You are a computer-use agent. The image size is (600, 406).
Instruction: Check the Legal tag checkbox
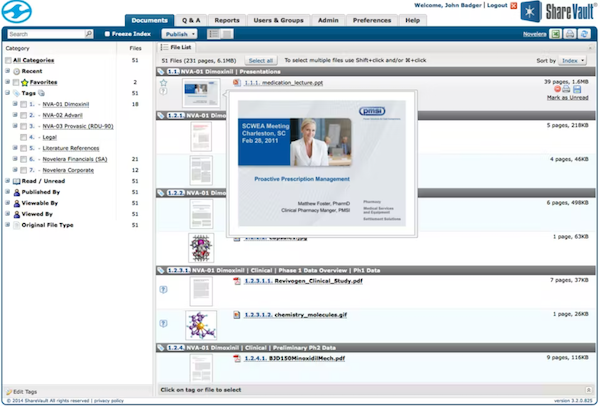23,137
